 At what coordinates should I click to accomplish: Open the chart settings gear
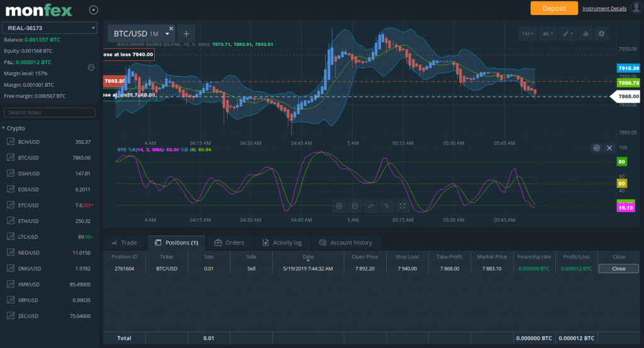(x=601, y=34)
